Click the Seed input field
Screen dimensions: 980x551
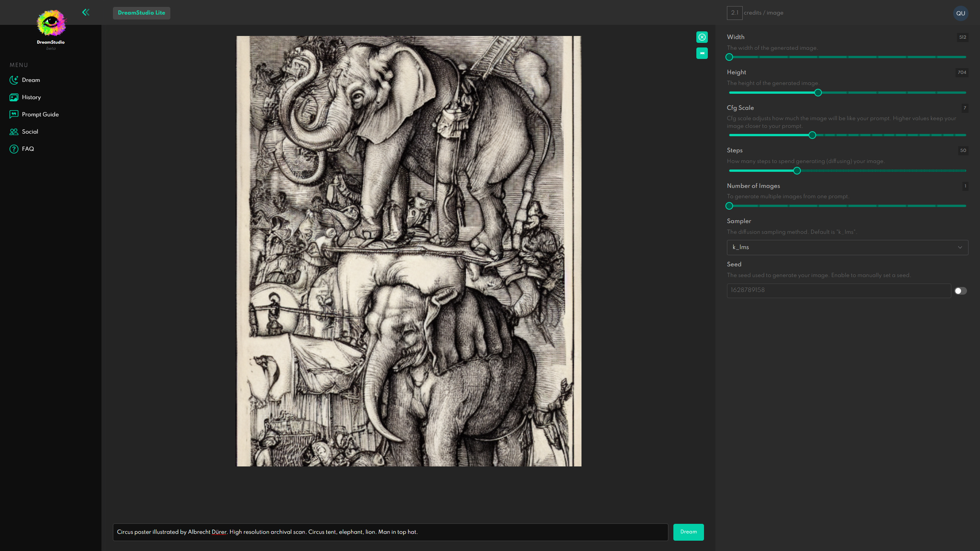pyautogui.click(x=838, y=290)
